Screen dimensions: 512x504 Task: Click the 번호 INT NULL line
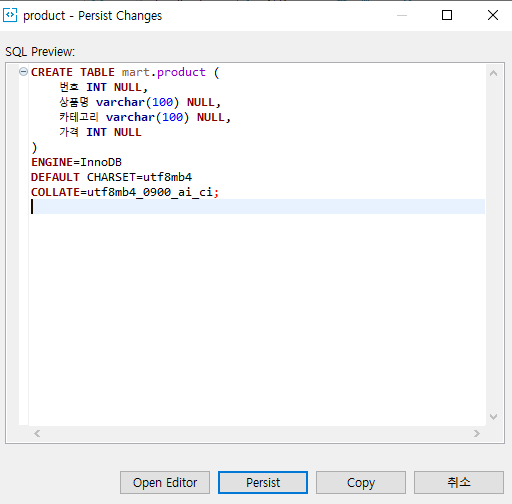pos(103,87)
